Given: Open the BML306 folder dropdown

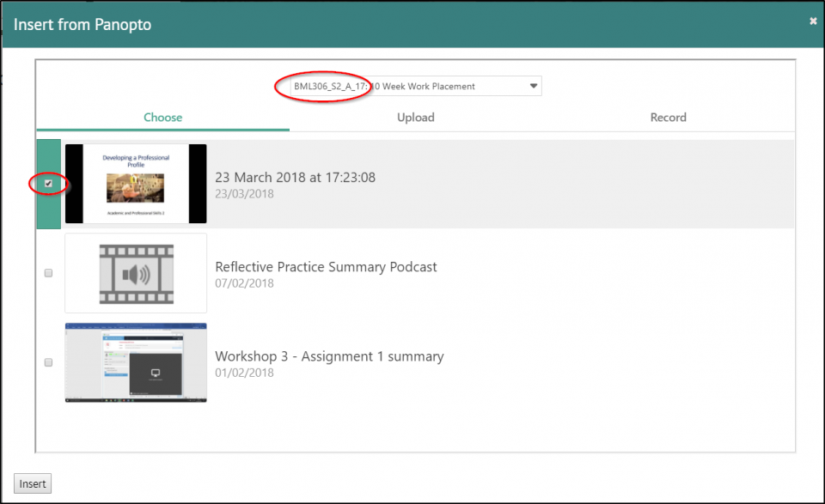Looking at the screenshot, I should 416,86.
